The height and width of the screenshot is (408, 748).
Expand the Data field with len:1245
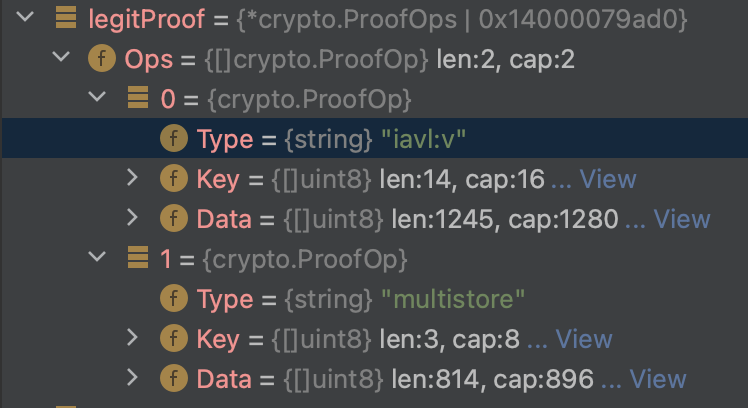coord(133,219)
